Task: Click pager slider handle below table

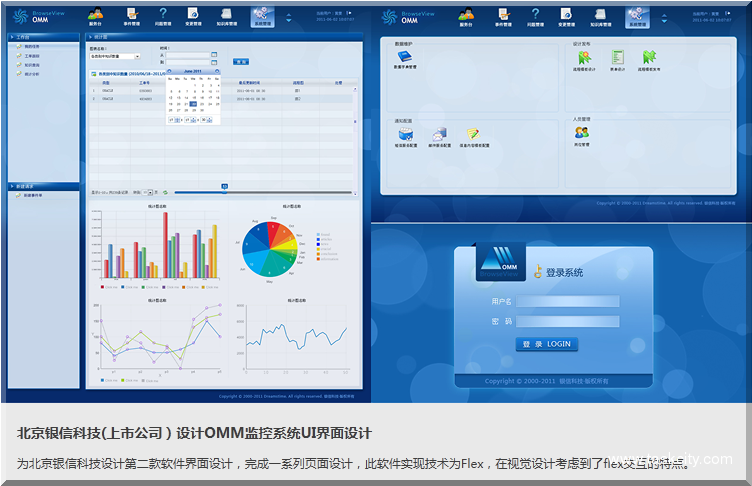Action: click(224, 187)
